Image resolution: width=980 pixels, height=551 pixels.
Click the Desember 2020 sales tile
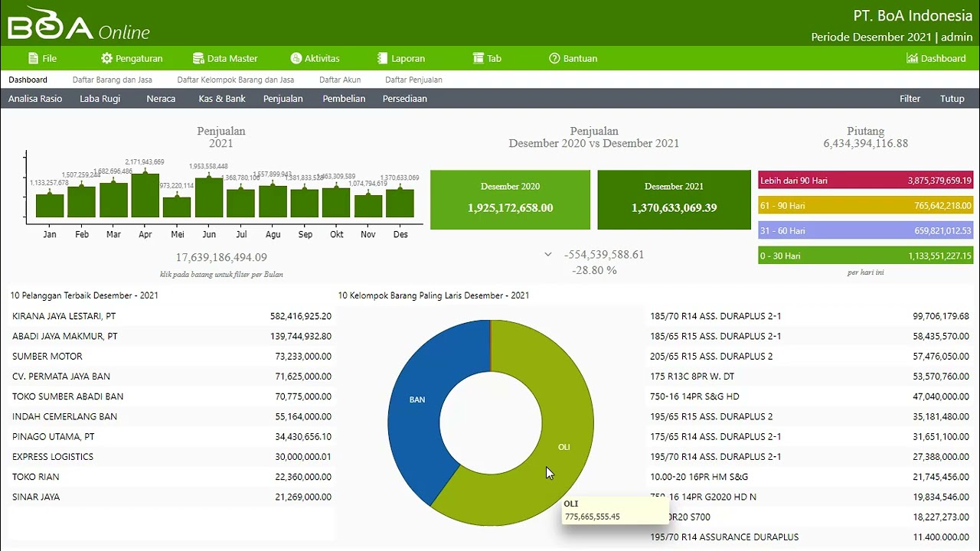(510, 200)
